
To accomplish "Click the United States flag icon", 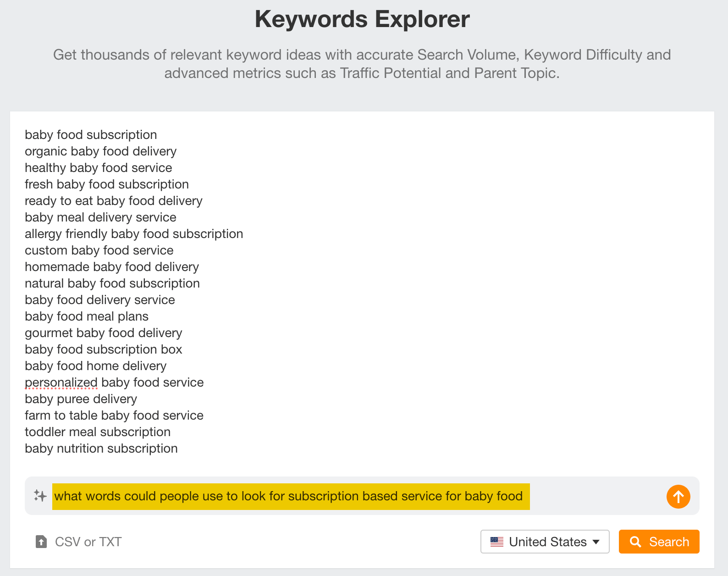I will pos(497,542).
